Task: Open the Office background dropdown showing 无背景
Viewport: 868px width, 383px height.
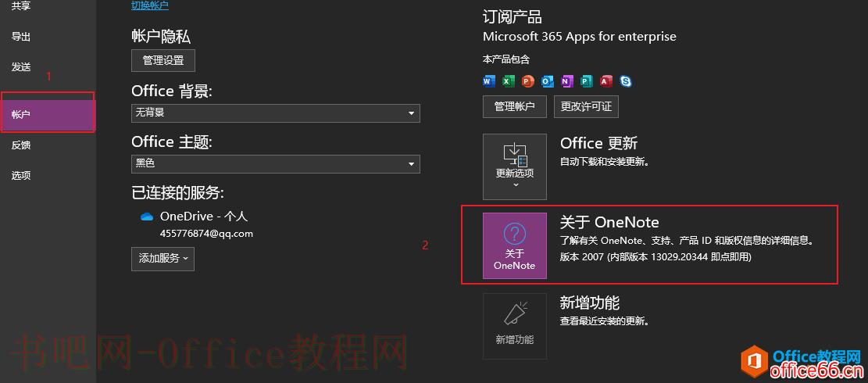Action: click(x=276, y=113)
